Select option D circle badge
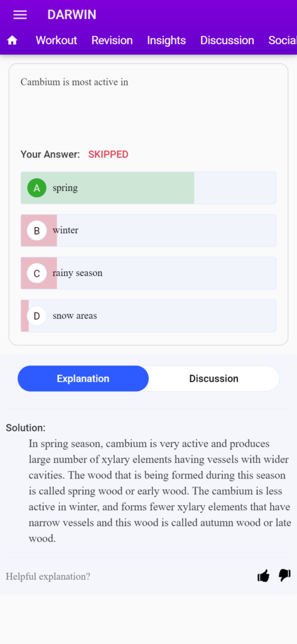The width and height of the screenshot is (297, 644). tap(37, 316)
